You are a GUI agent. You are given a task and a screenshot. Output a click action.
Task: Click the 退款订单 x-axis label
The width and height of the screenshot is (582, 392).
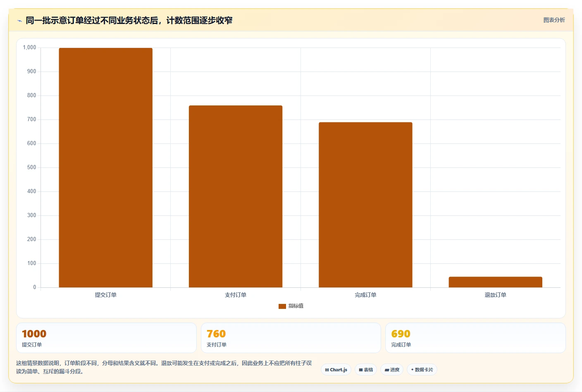pos(495,295)
